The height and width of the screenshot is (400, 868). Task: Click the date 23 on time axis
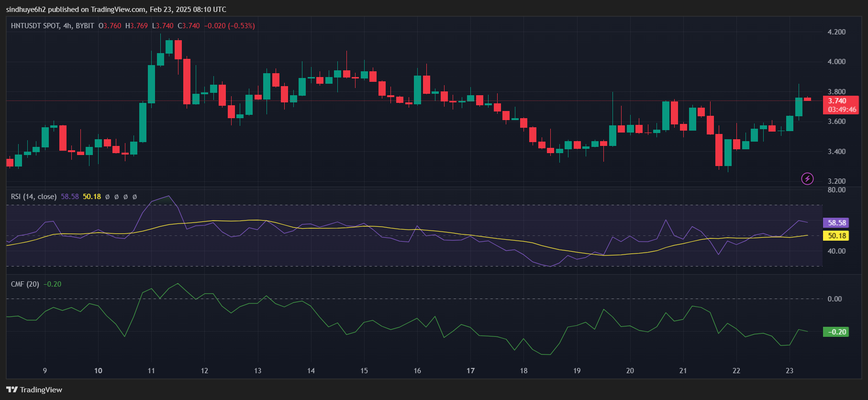tap(790, 371)
